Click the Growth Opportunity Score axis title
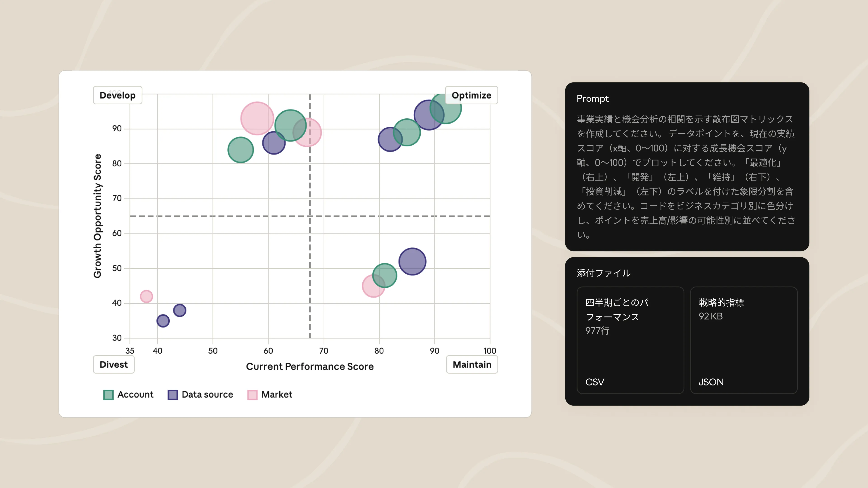The image size is (868, 488). coord(97,216)
